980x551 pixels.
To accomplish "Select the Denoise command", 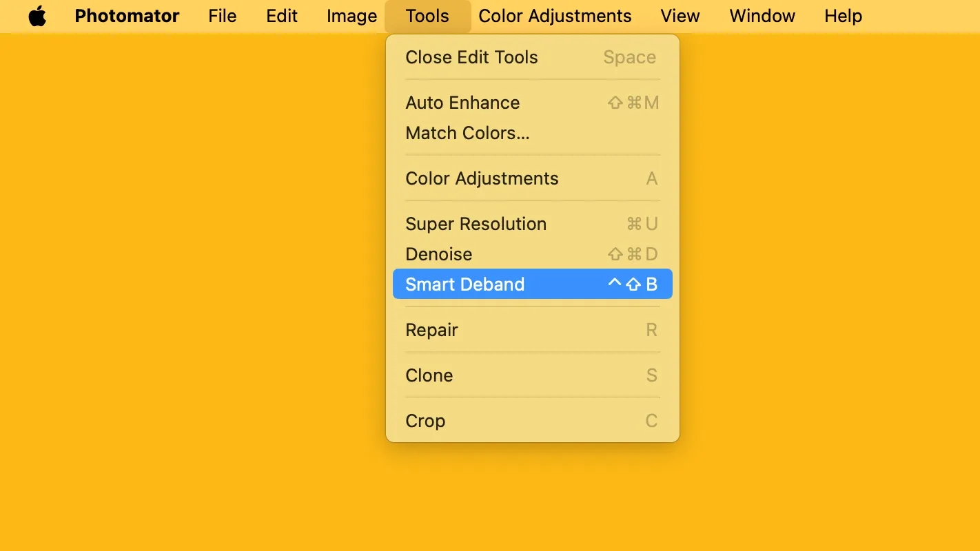I will point(533,254).
